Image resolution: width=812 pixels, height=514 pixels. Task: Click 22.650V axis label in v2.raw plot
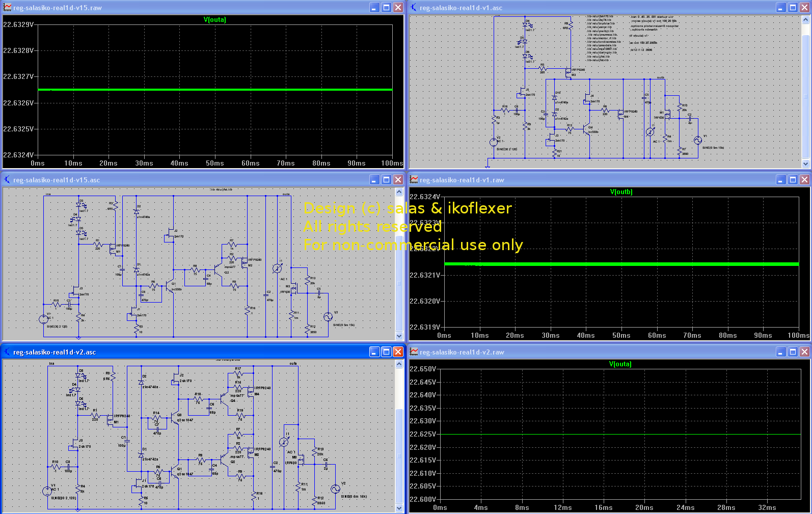pyautogui.click(x=423, y=369)
